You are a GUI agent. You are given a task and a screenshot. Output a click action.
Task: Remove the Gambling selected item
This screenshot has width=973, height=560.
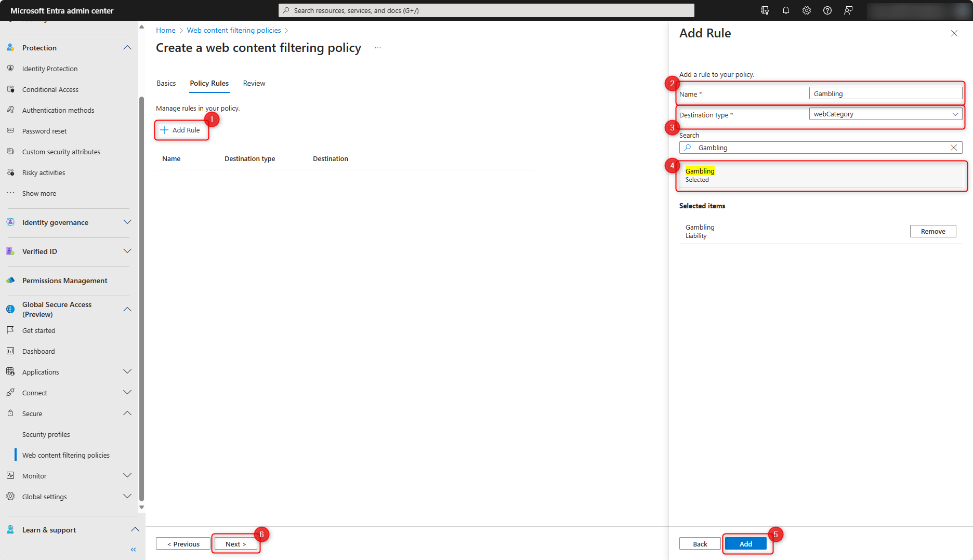pyautogui.click(x=932, y=231)
